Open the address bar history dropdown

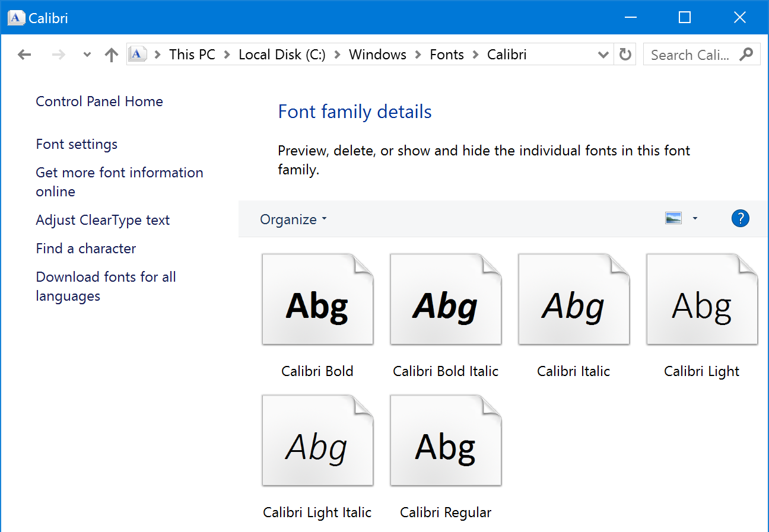[x=603, y=55]
